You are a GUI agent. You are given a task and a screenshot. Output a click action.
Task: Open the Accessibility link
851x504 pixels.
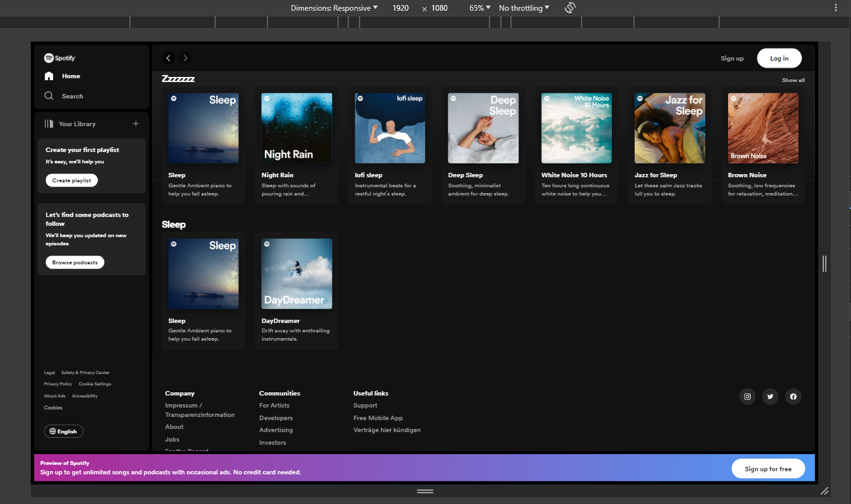click(85, 396)
